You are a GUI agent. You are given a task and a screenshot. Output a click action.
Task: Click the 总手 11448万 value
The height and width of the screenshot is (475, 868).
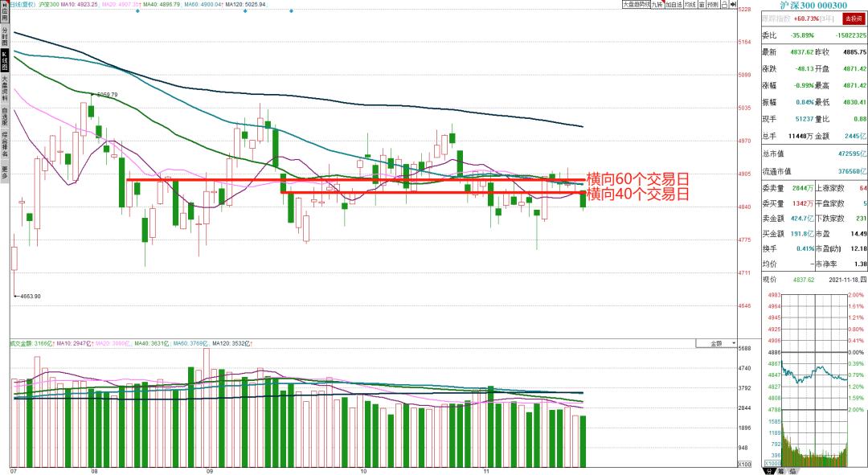pos(800,136)
